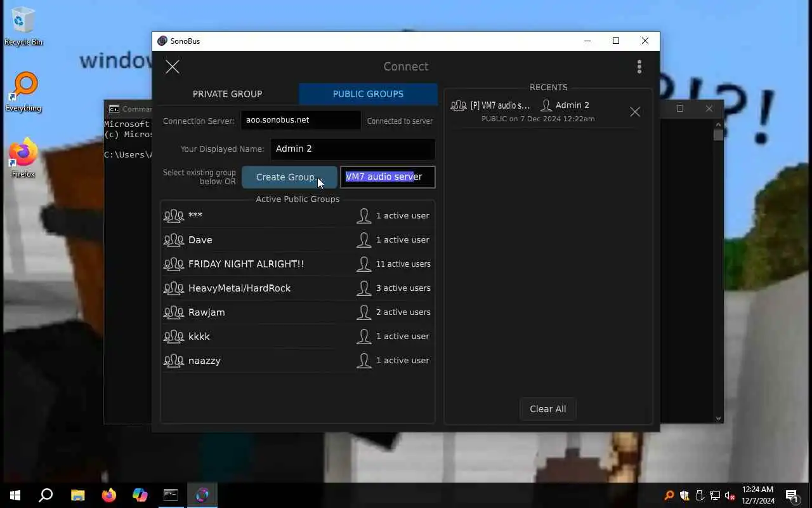
Task: Click the user icon next to Admin 2 in recents
Action: [546, 105]
